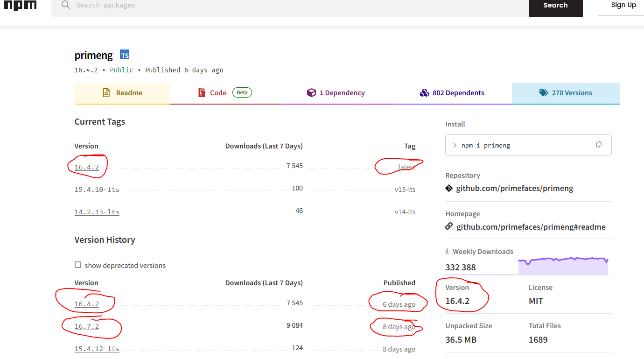This screenshot has width=644, height=359.
Task: Click the 124 downloads value
Action: pyautogui.click(x=297, y=348)
